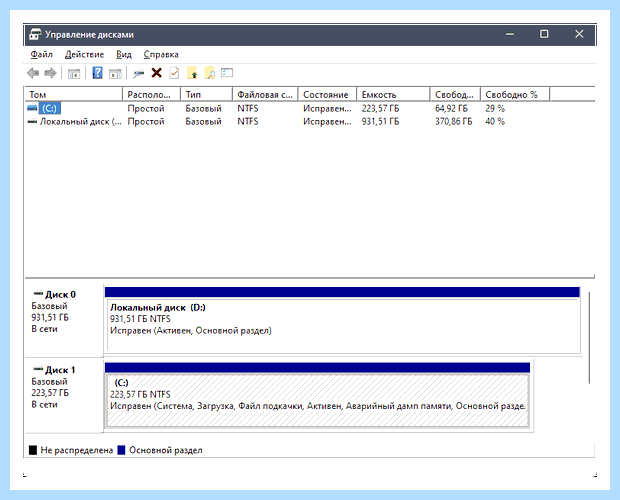The height and width of the screenshot is (500, 620).
Task: Toggle the console tree pane icon
Action: (74, 73)
